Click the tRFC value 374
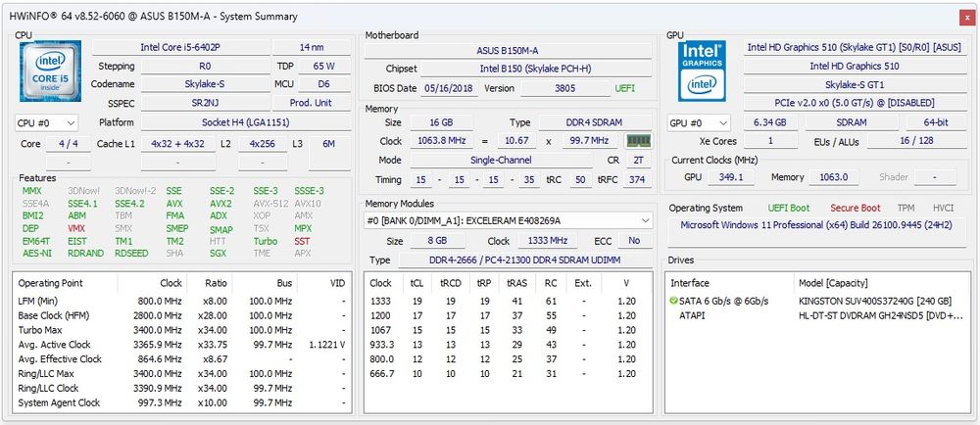 [x=637, y=180]
